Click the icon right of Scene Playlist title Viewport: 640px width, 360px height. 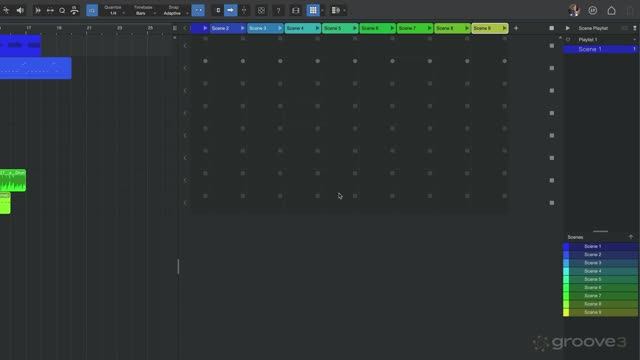coord(624,28)
